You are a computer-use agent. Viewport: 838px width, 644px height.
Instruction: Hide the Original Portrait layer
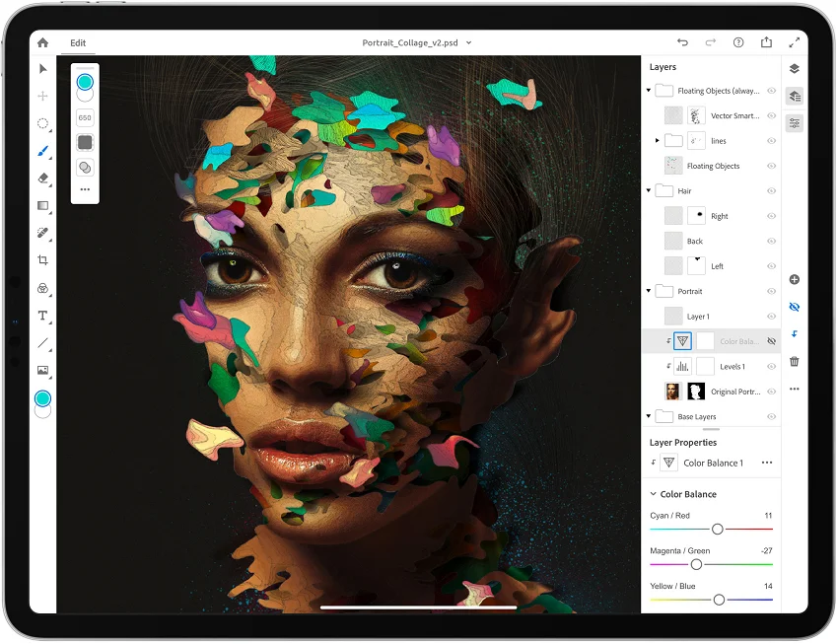click(x=771, y=392)
